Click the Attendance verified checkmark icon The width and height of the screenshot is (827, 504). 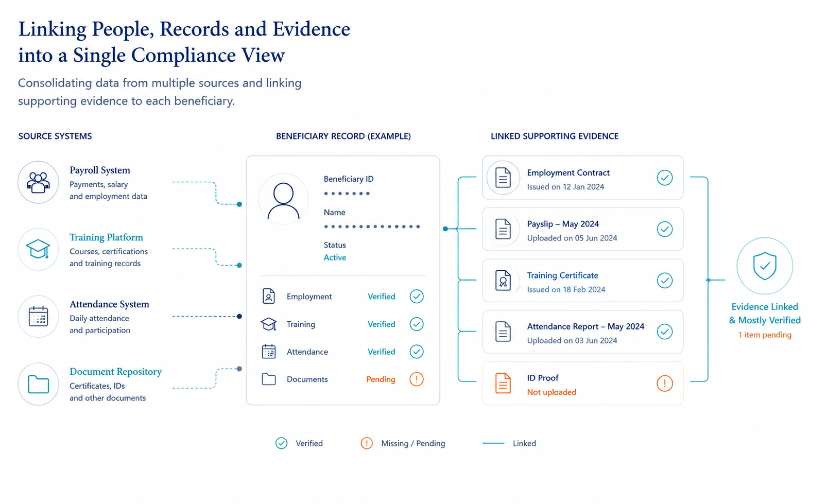coord(417,352)
